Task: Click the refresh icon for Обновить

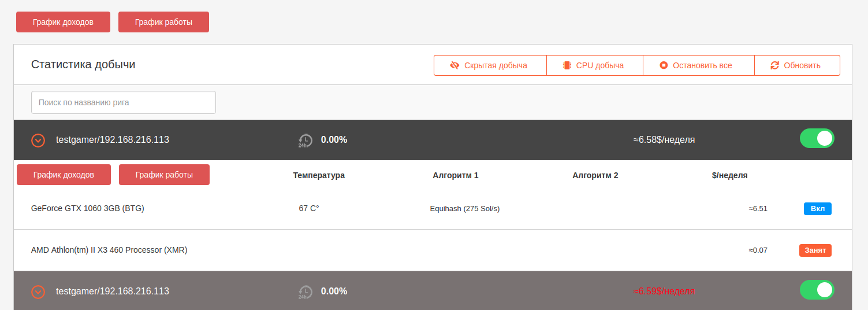Action: click(774, 65)
